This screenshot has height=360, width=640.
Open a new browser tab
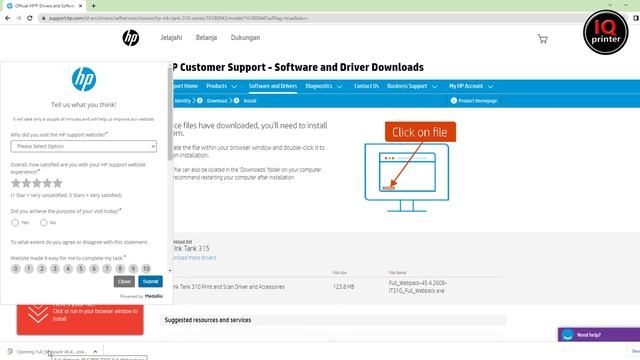click(93, 6)
